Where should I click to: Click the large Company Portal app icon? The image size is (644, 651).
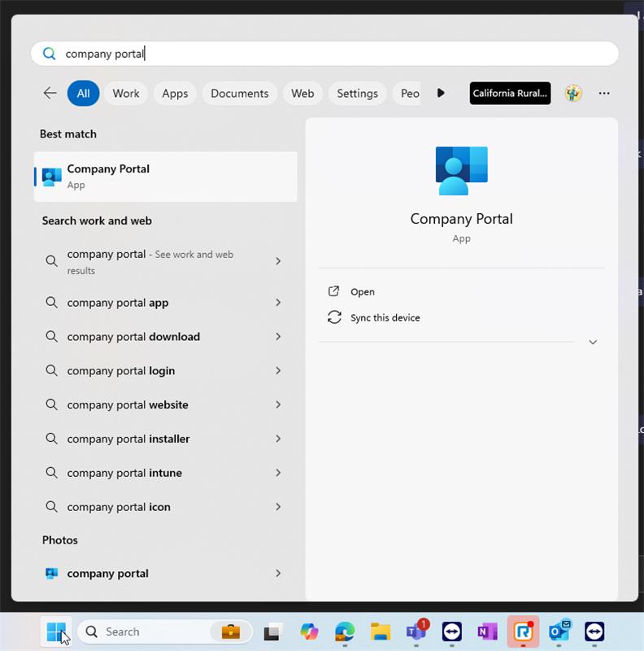(461, 171)
